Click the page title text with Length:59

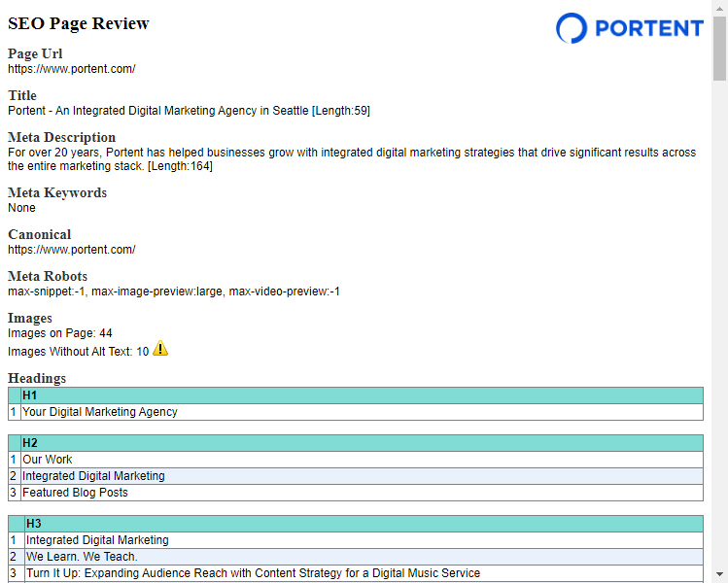coord(189,111)
